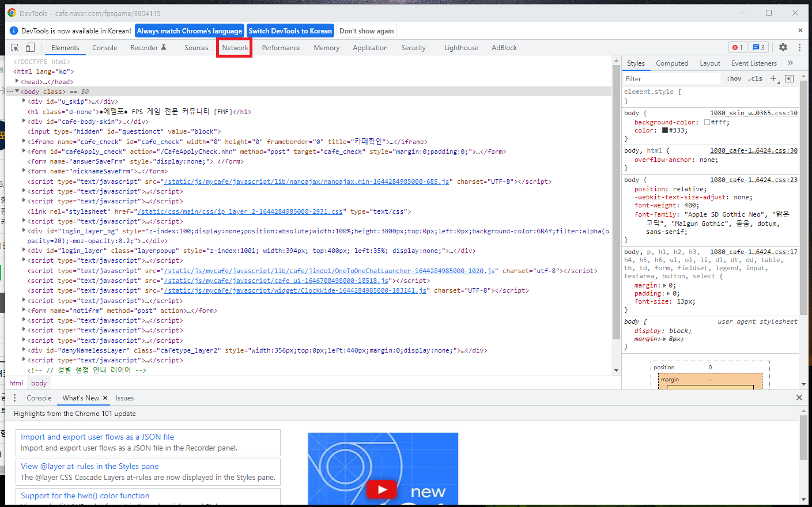Switch to the drawer Console tab
Viewport: 812px width, 507px height.
[39, 398]
